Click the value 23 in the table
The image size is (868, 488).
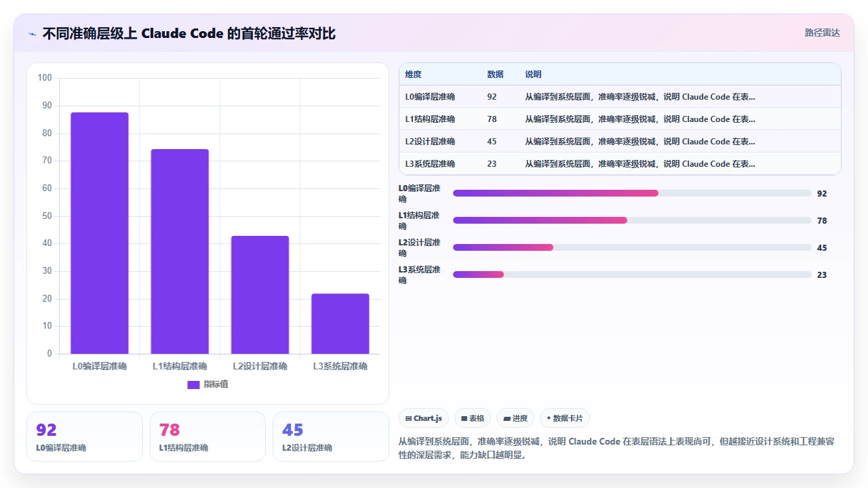(x=492, y=164)
